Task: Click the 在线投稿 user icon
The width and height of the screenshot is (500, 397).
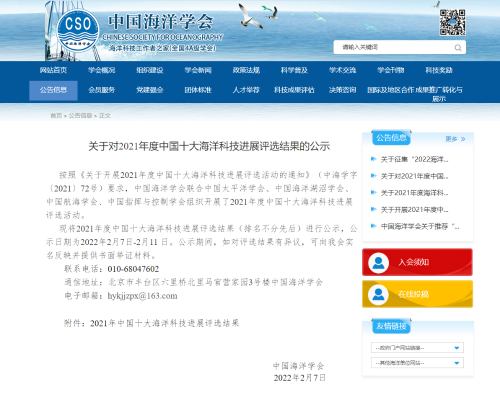Action: point(378,294)
